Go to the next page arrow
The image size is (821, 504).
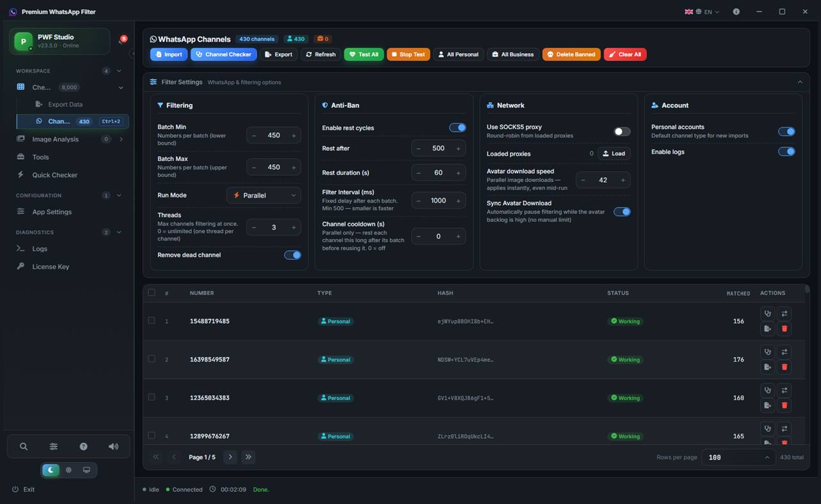[x=230, y=457]
